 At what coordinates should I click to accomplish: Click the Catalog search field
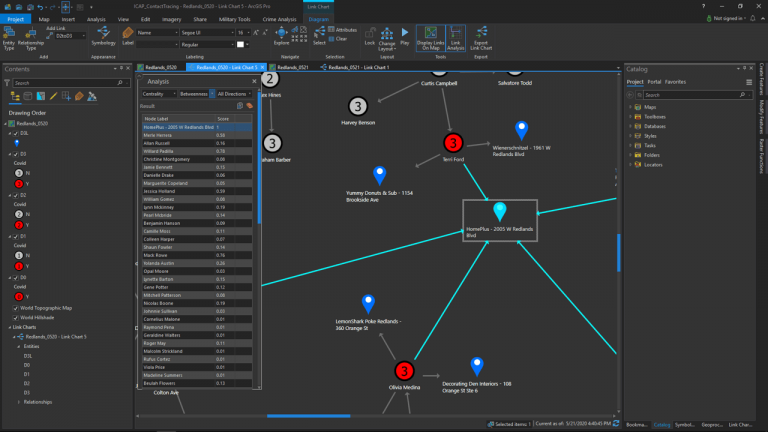click(x=691, y=95)
